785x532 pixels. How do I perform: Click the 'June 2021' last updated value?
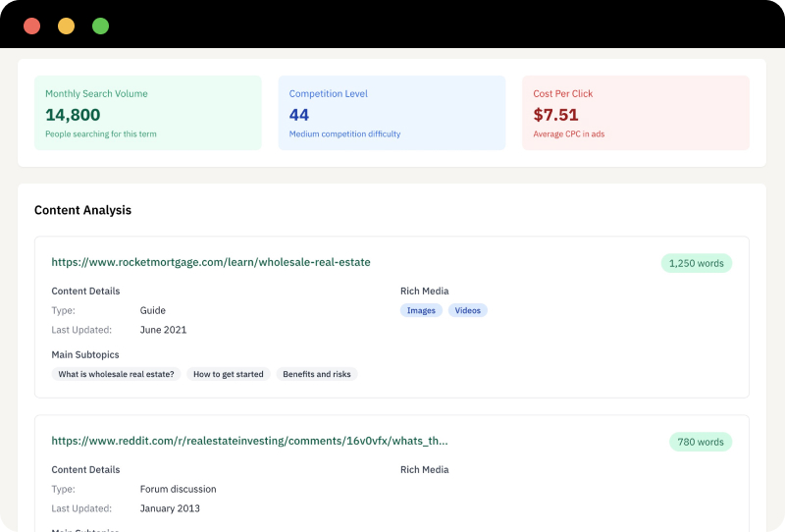point(163,330)
